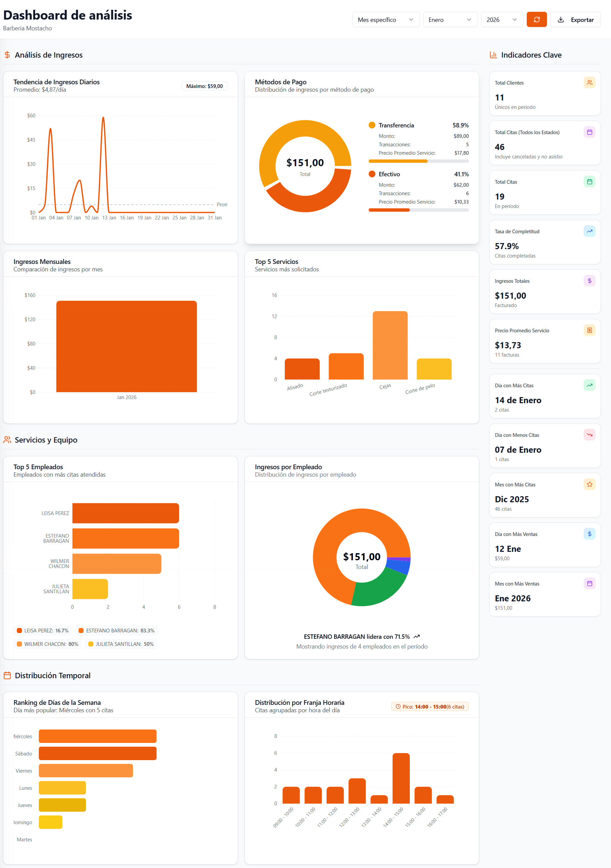
Task: Click the trending-down icon on Día con Menos Citas
Action: tap(589, 435)
